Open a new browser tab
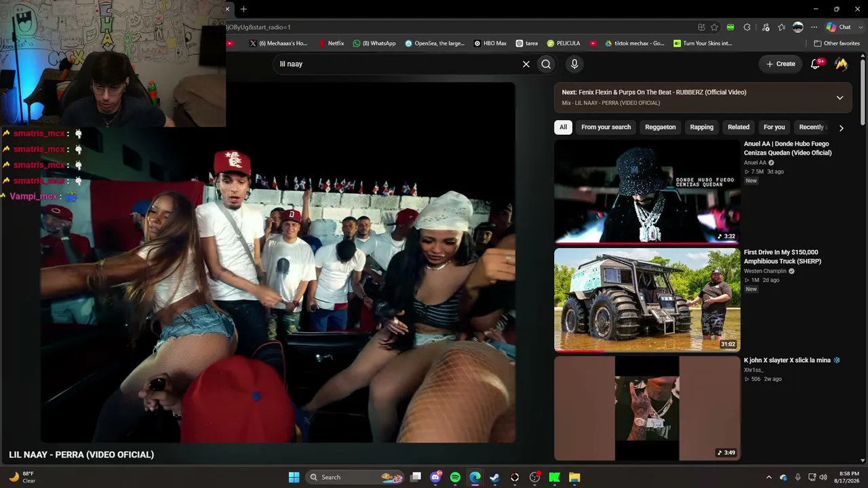Screen dimensions: 868x488 [x=243, y=9]
